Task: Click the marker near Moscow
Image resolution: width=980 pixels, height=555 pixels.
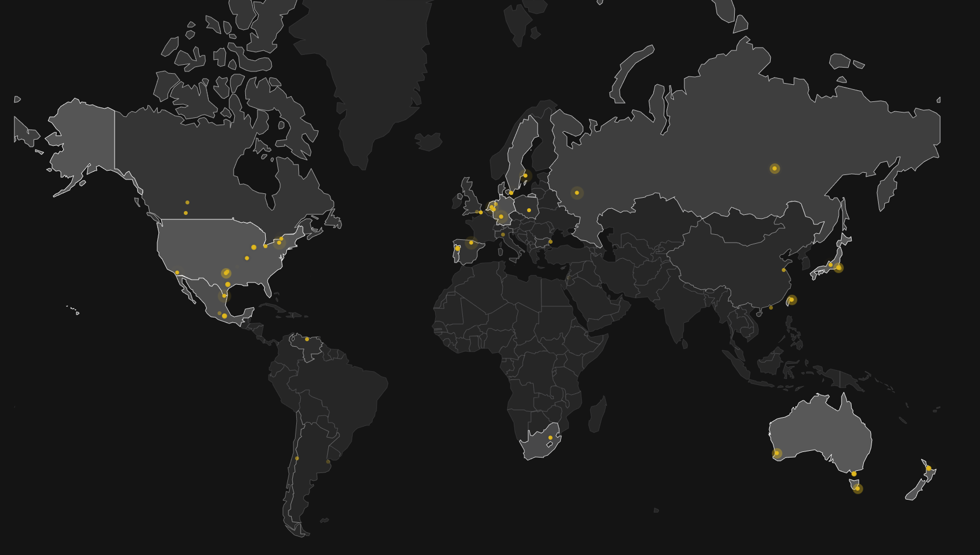Action: click(x=576, y=192)
